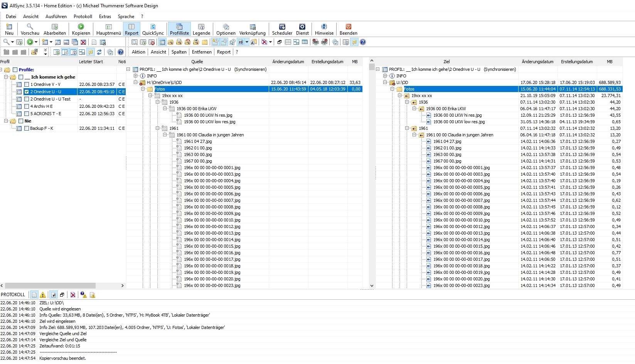Screen dimensions: 635x364
Task: Expand the INFO node in the source tree
Action: 136,76
